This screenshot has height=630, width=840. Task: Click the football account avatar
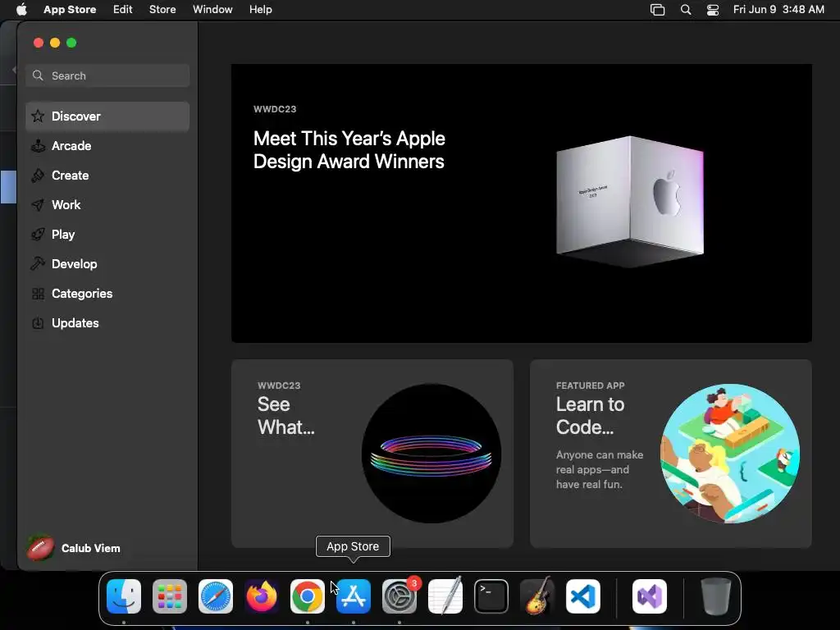pyautogui.click(x=41, y=548)
